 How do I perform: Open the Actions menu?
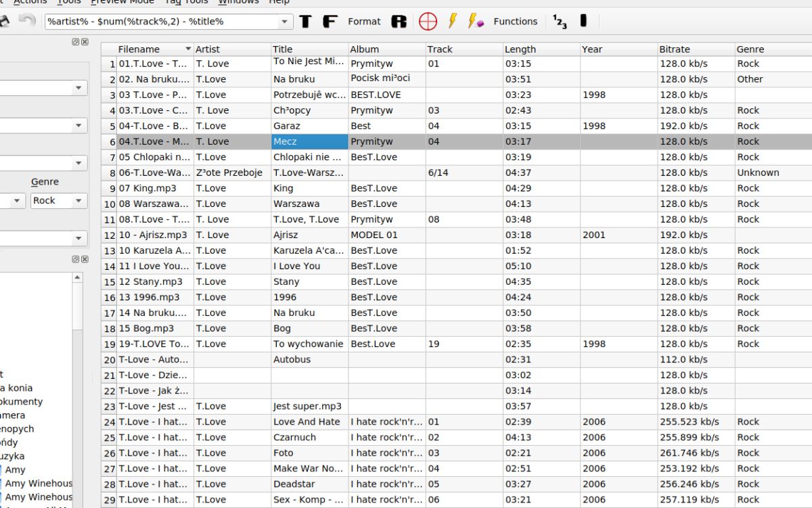pyautogui.click(x=30, y=2)
